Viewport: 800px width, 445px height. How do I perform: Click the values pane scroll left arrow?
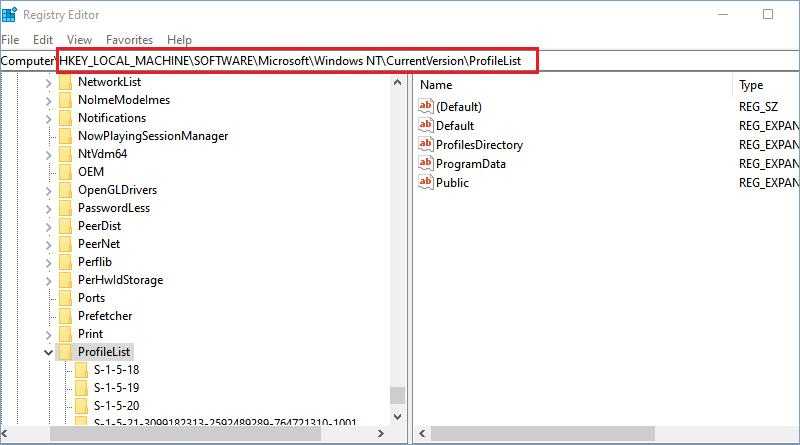coord(422,434)
